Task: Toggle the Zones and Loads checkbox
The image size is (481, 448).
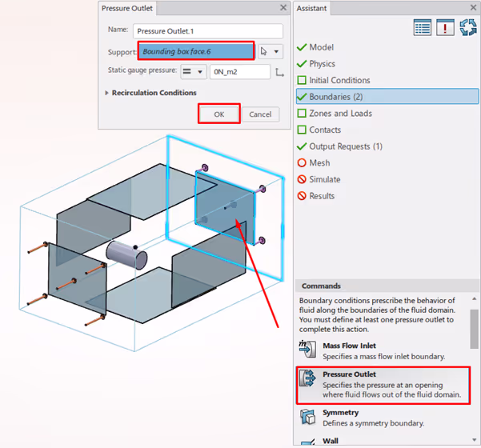Action: 302,114
